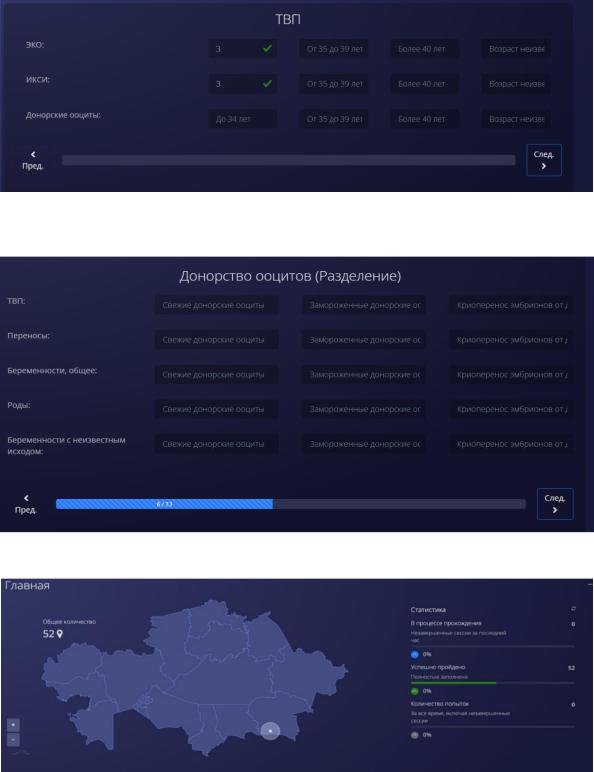Click the blue circle under 'В процессе прохождения'
This screenshot has height=772, width=594.
coord(415,654)
